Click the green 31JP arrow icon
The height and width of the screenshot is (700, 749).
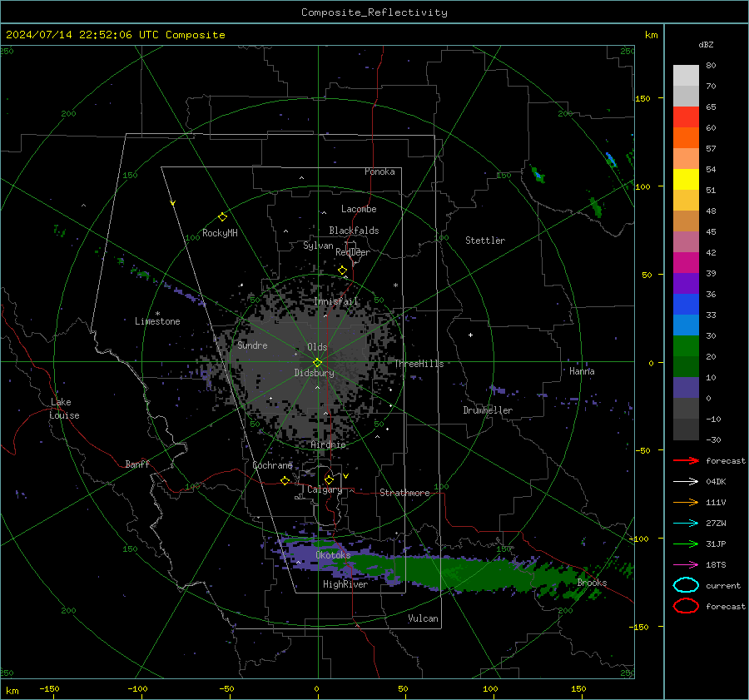tap(686, 544)
